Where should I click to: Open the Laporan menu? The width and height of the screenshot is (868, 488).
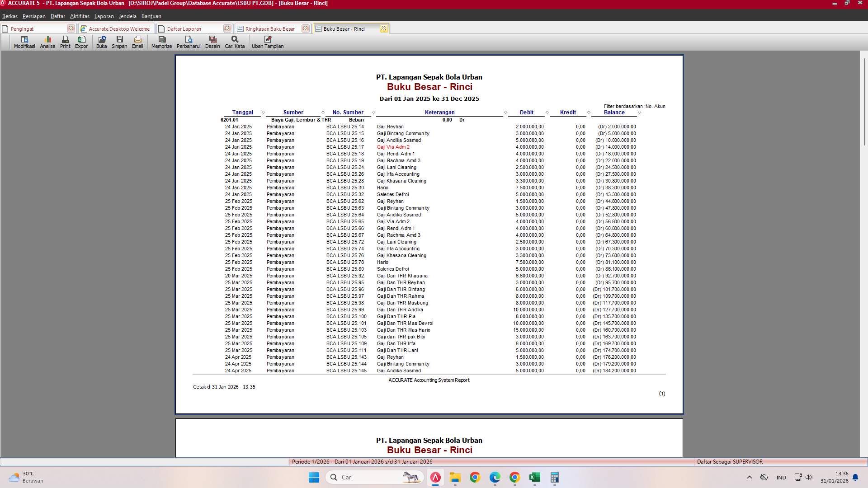[104, 16]
